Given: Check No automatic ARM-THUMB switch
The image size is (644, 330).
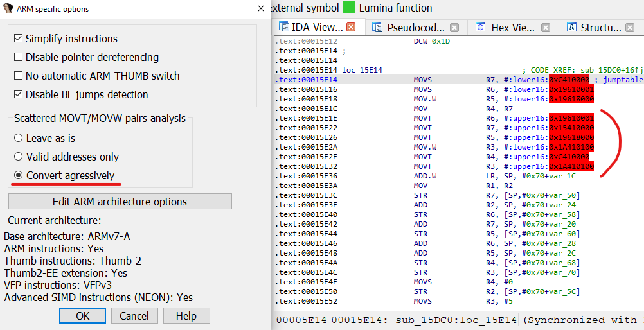Looking at the screenshot, I should (x=18, y=76).
